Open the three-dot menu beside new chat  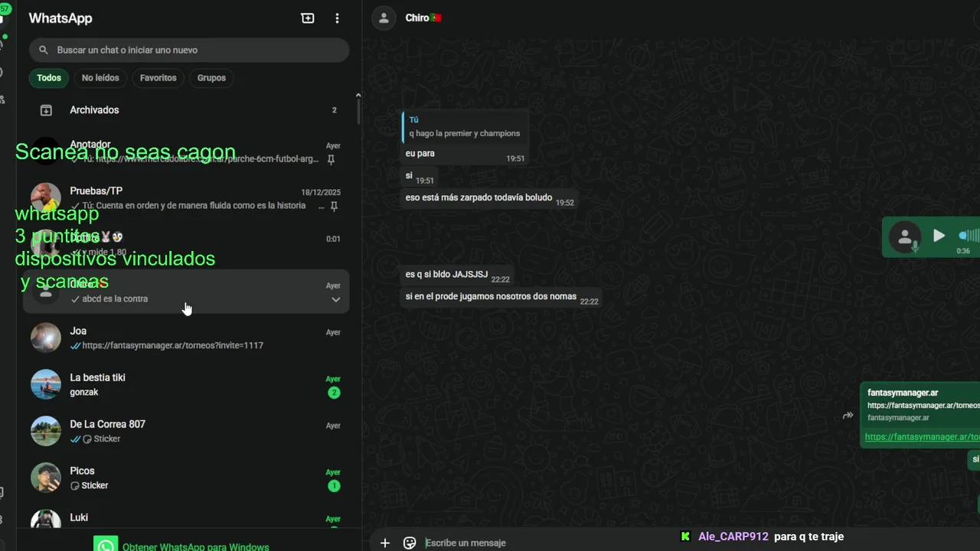pos(337,18)
